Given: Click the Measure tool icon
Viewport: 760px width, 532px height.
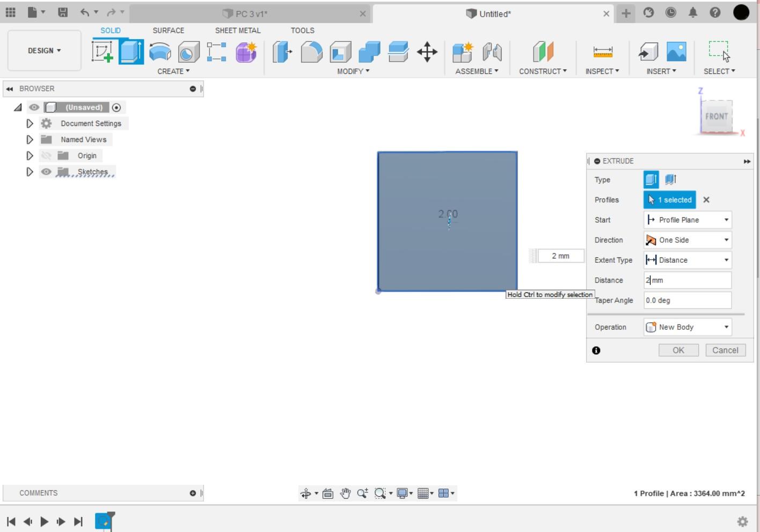Looking at the screenshot, I should tap(603, 52).
